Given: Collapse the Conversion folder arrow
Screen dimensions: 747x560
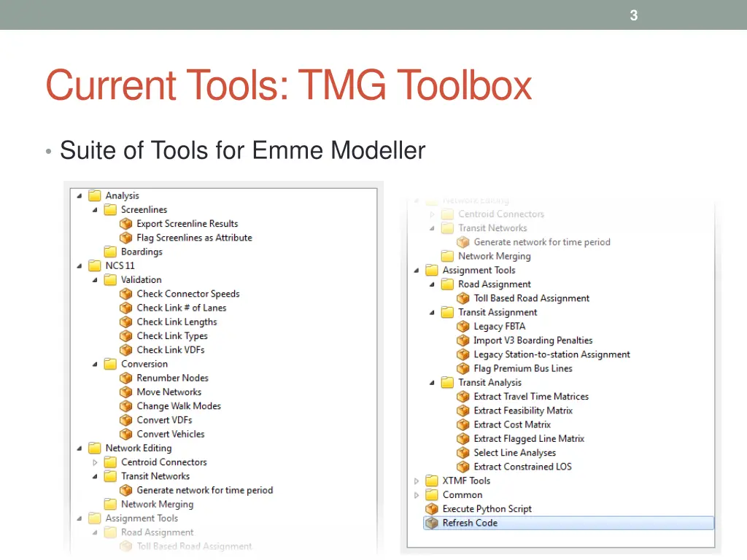Looking at the screenshot, I should pos(95,365).
